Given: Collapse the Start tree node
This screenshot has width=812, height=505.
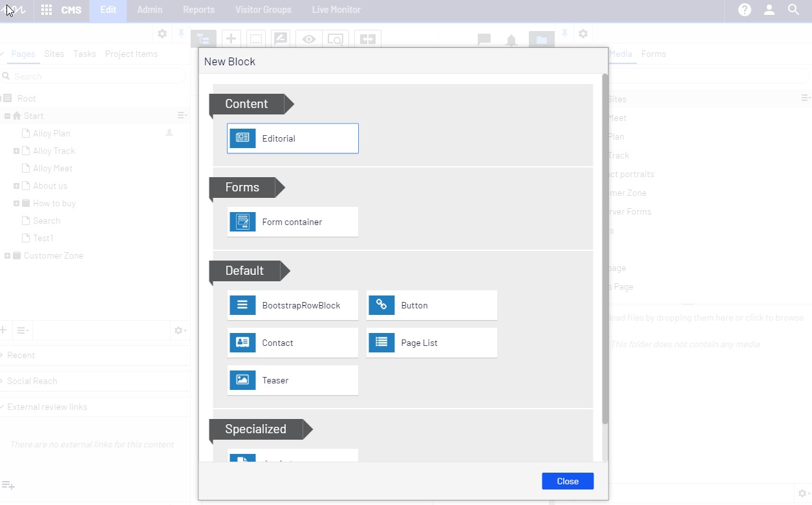Looking at the screenshot, I should 7,116.
